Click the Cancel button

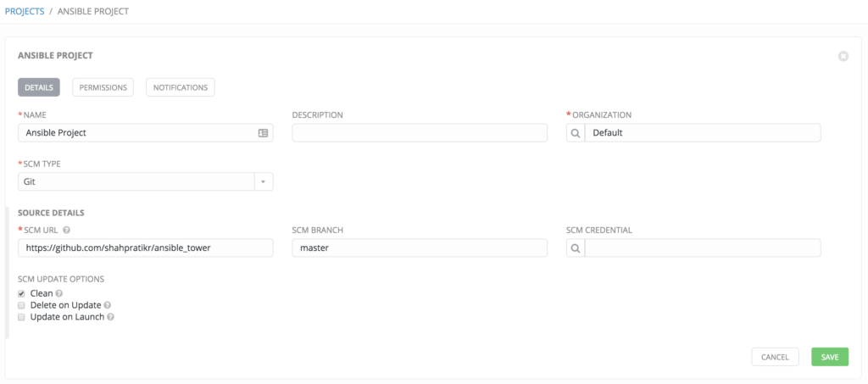pos(775,357)
